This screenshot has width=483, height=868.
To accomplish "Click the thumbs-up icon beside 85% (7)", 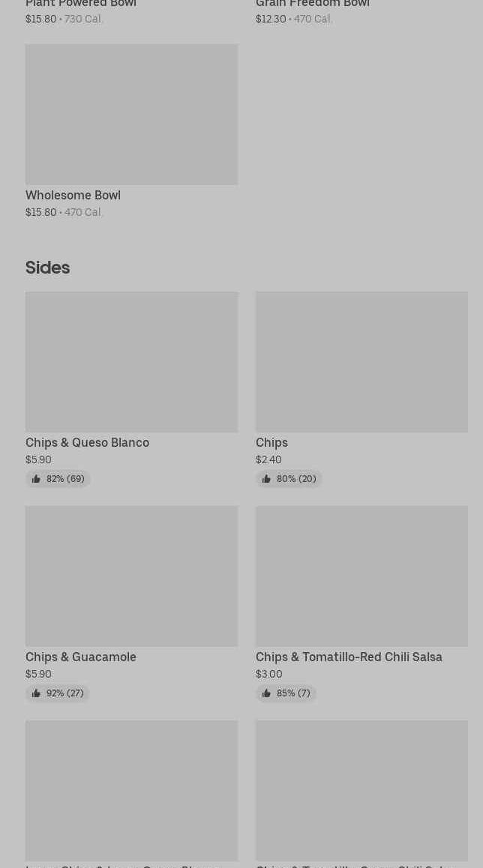I will [266, 693].
